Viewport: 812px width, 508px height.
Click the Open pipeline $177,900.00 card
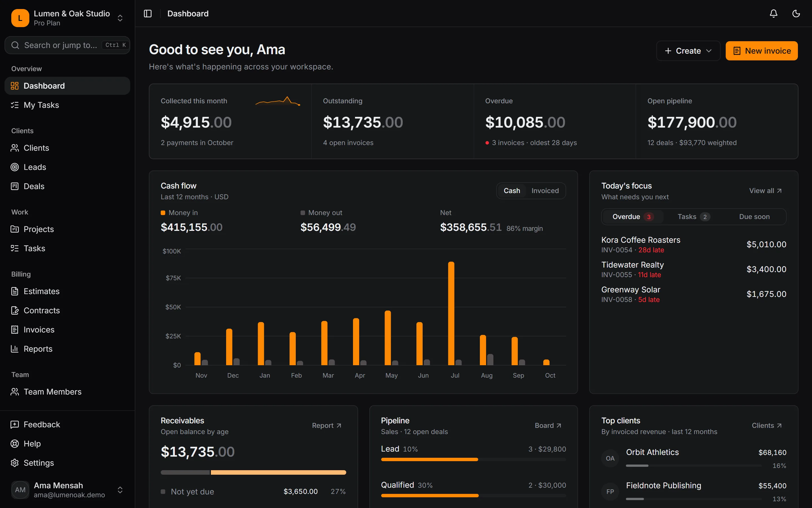(x=717, y=121)
